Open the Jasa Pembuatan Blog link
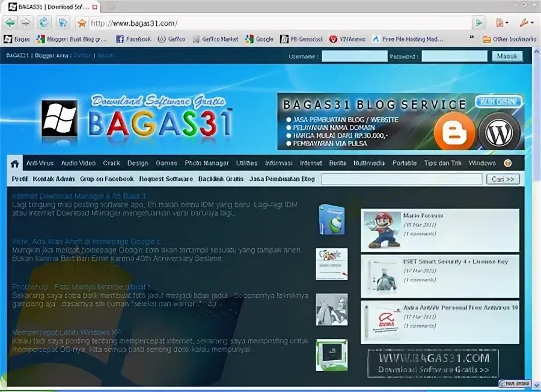This screenshot has height=392, width=541. tap(282, 179)
